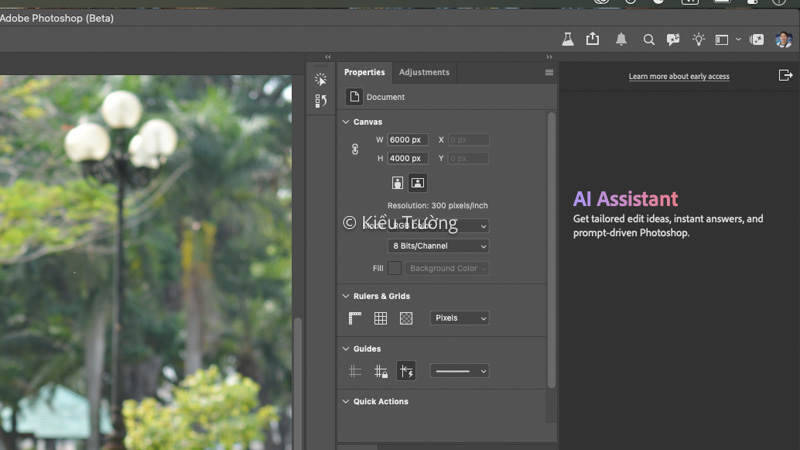Click the AI Assistant exit panel icon
Viewport: 800px width, 450px height.
pyautogui.click(x=785, y=76)
